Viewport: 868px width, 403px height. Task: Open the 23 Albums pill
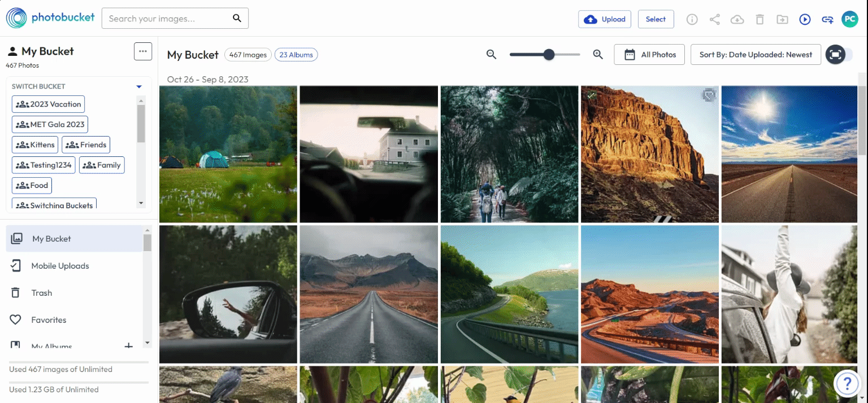point(296,55)
